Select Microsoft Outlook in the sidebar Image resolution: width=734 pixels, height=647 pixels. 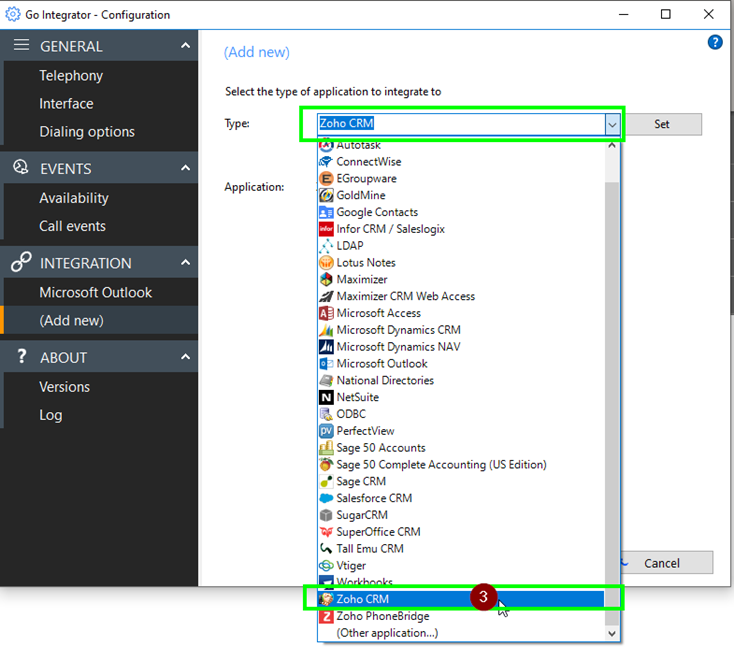[95, 292]
